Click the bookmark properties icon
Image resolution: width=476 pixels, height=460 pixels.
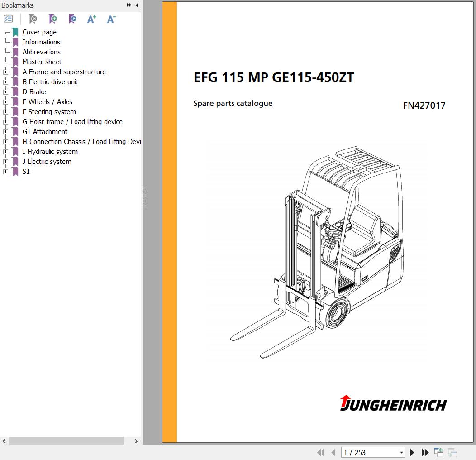point(72,19)
